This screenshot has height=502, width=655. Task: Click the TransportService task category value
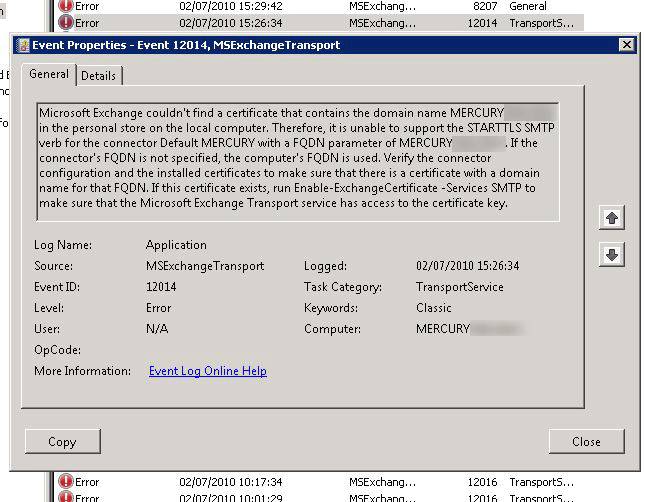(460, 287)
